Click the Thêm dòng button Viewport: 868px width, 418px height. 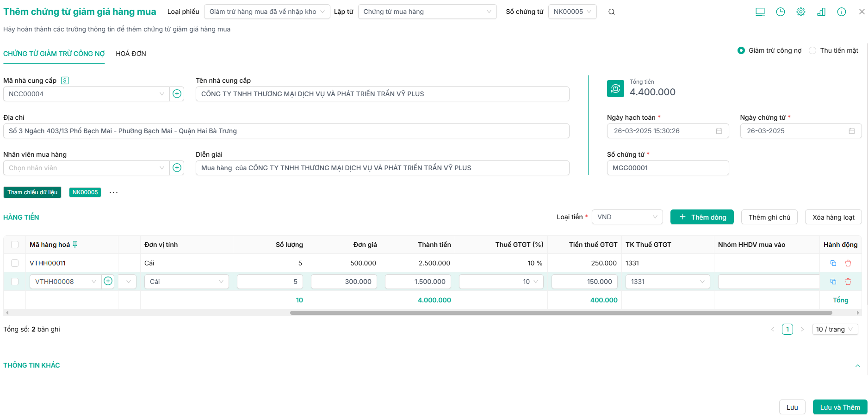click(x=701, y=217)
